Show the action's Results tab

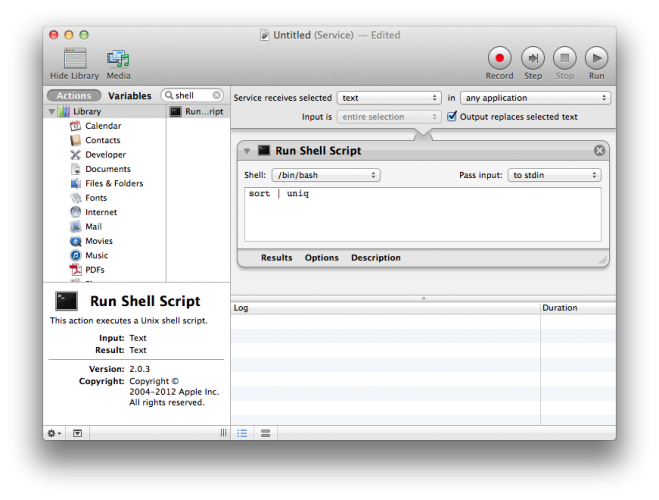(x=276, y=258)
